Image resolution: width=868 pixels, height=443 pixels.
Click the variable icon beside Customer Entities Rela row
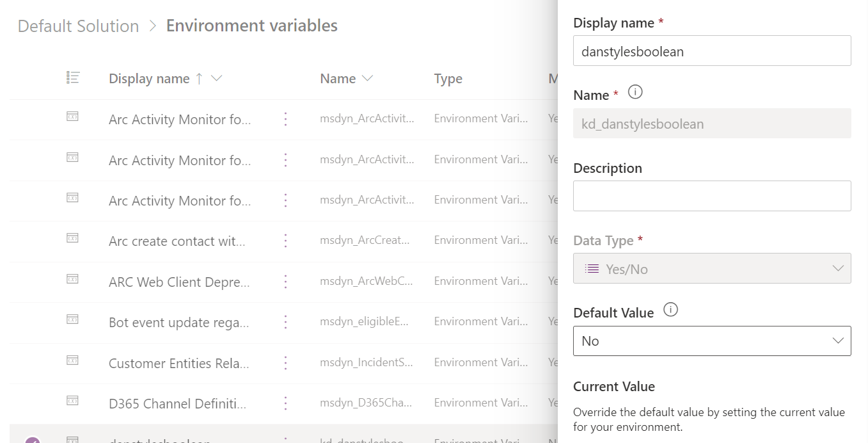point(73,363)
